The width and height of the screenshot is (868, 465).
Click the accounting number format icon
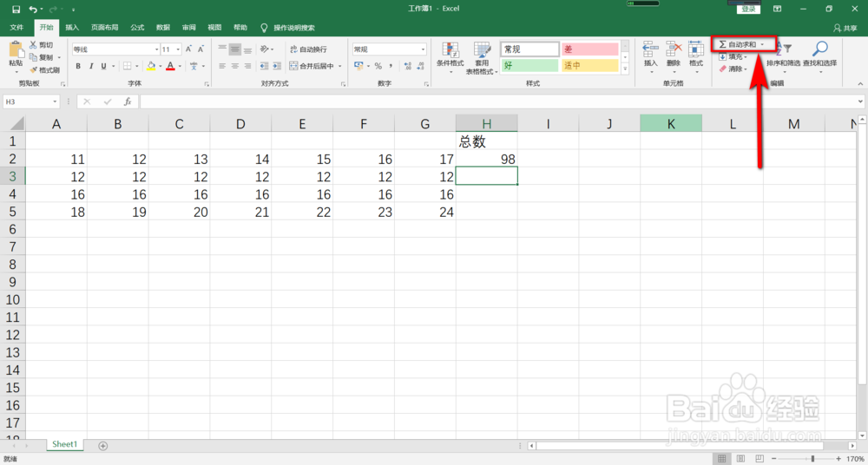click(358, 66)
